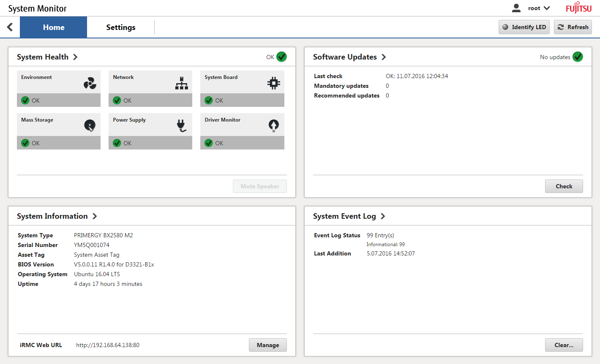
Task: Toggle the Identify LED indicator
Action: pos(524,27)
